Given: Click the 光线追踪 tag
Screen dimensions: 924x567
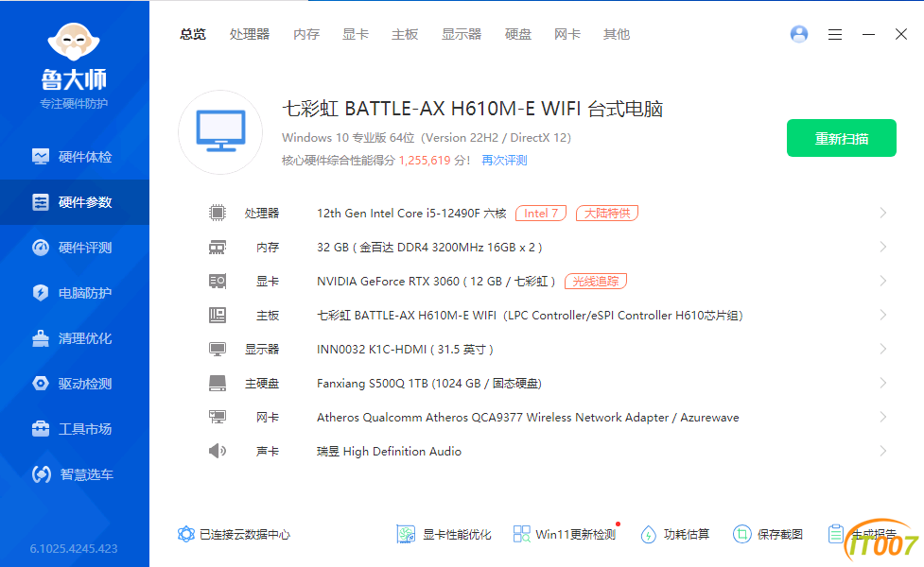Looking at the screenshot, I should [x=596, y=282].
